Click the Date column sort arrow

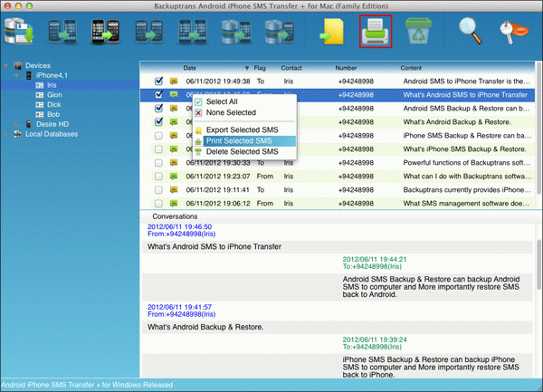click(247, 68)
